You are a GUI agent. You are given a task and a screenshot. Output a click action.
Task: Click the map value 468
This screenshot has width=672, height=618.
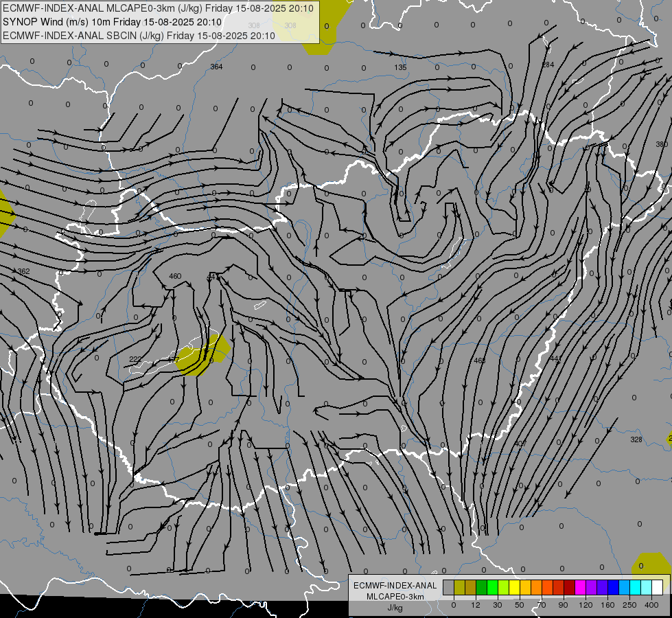point(480,360)
